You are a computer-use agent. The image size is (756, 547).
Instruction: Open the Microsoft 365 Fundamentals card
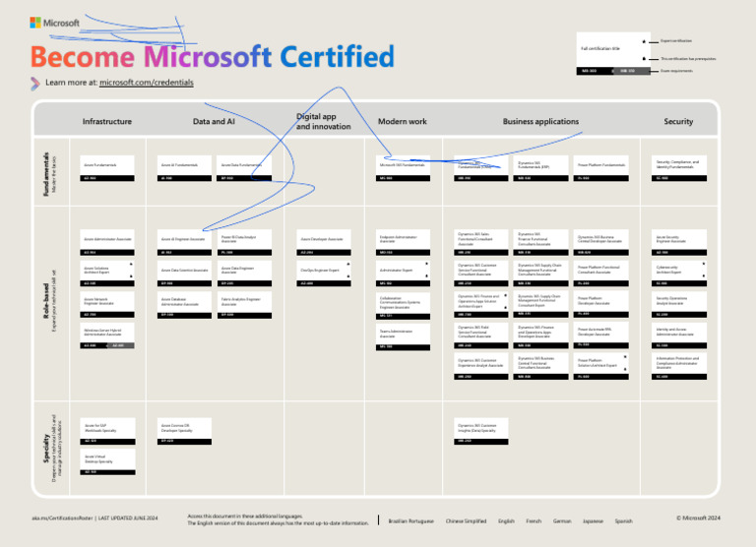pos(403,168)
